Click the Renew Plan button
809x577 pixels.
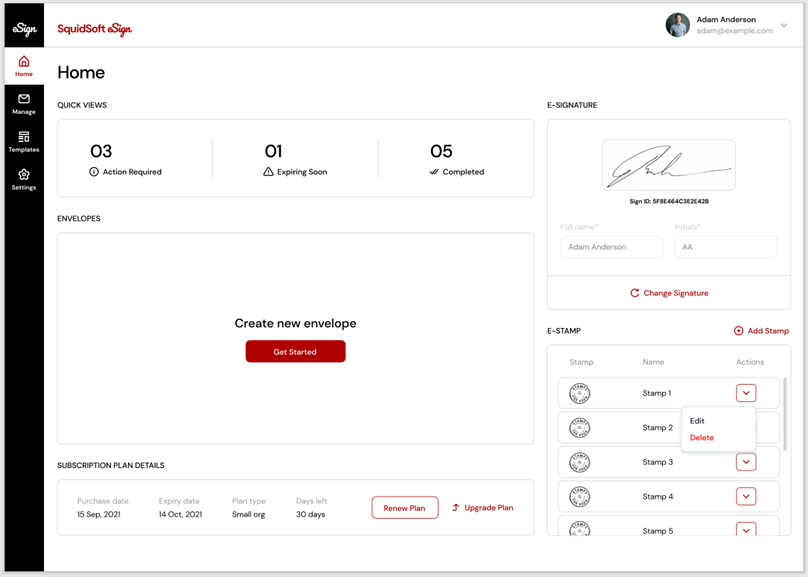click(x=404, y=508)
